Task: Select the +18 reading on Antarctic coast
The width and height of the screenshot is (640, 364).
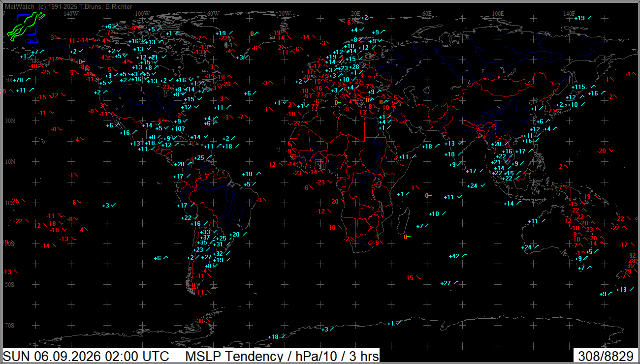Action: [x=273, y=337]
